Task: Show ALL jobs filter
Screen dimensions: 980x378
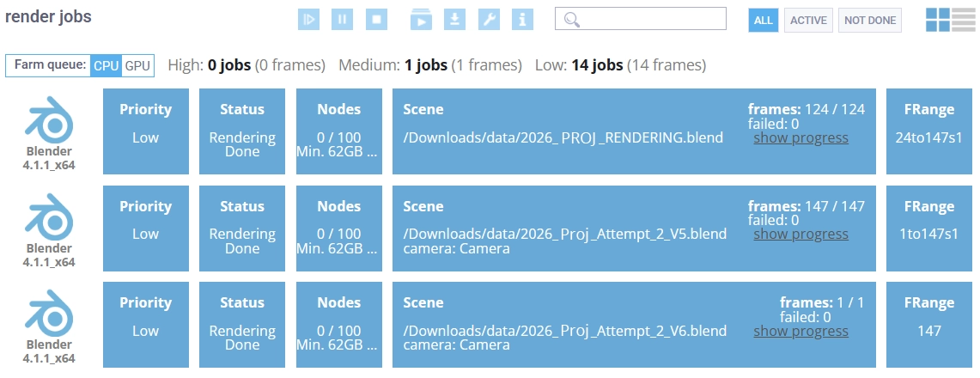Action: click(x=763, y=20)
